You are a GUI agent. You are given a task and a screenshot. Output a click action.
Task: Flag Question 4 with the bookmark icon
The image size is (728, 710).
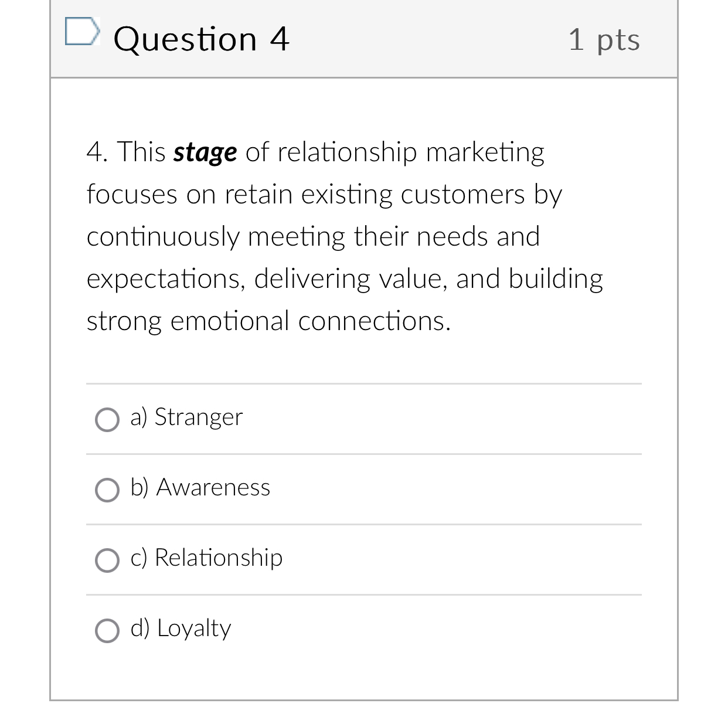tap(80, 32)
